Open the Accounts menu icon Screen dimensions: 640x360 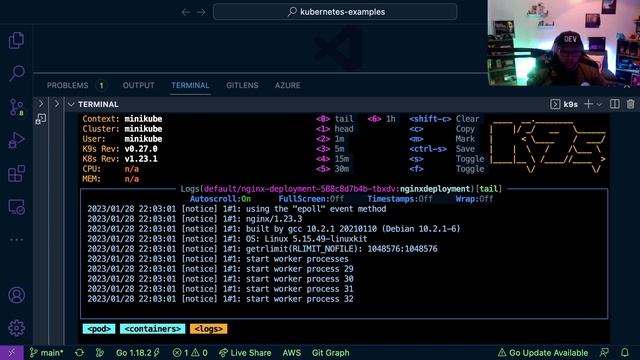(x=16, y=295)
